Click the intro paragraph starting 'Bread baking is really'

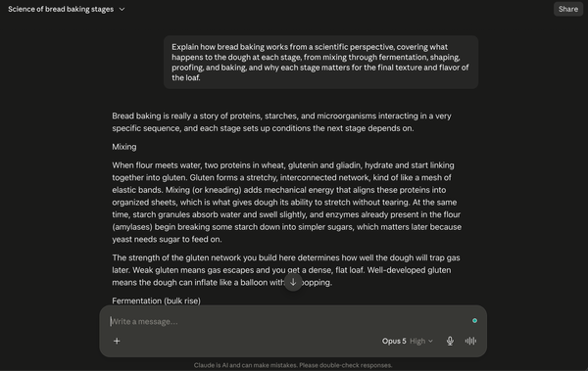coord(281,122)
